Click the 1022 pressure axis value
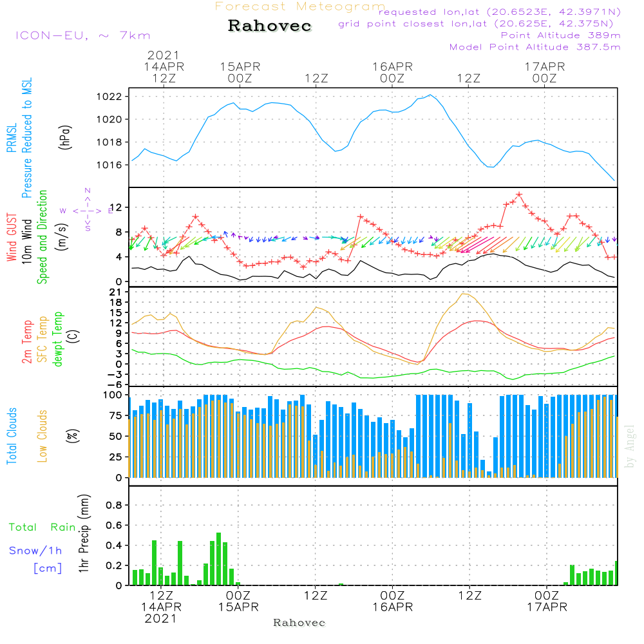The height and width of the screenshot is (644, 644). click(109, 97)
